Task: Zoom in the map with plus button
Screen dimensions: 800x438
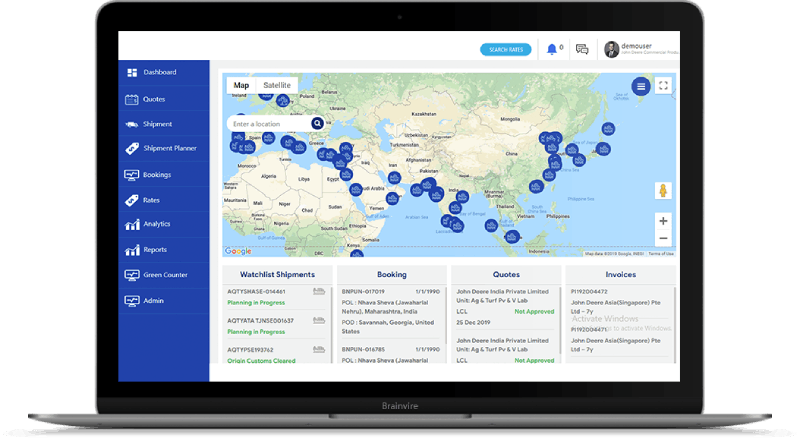Action: [x=663, y=220]
